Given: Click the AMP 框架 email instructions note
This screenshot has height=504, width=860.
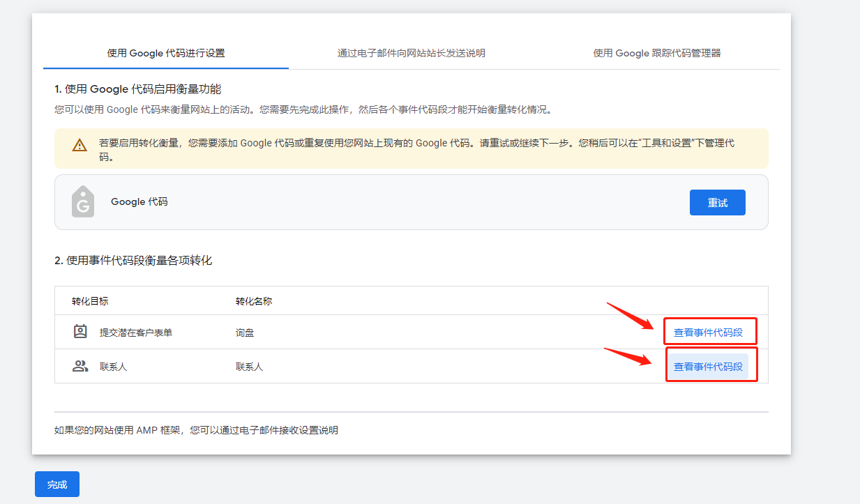Looking at the screenshot, I should [196, 430].
